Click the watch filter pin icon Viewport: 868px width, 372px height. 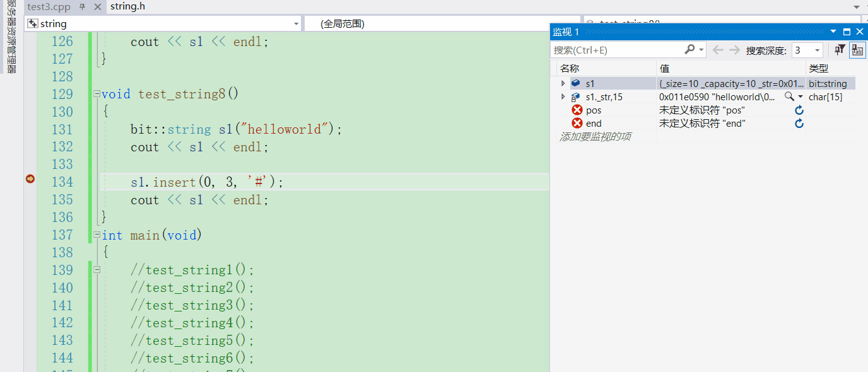(x=840, y=50)
